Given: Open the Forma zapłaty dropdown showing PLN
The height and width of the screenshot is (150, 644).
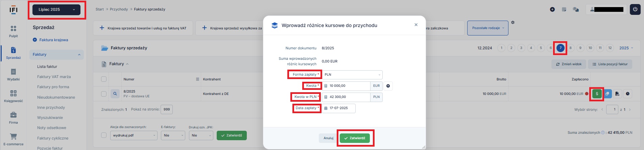Looking at the screenshot, I should point(352,75).
